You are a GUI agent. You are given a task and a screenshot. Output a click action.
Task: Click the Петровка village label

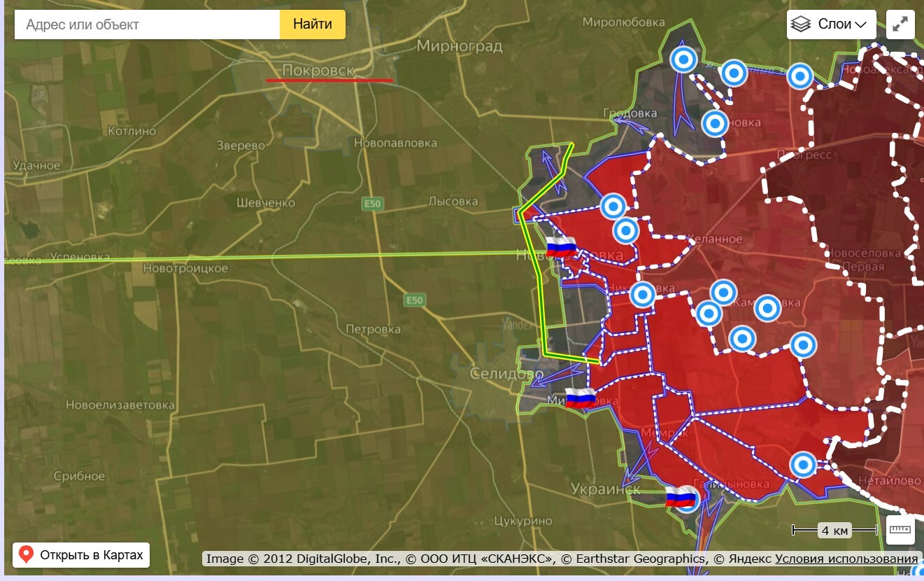click(373, 329)
